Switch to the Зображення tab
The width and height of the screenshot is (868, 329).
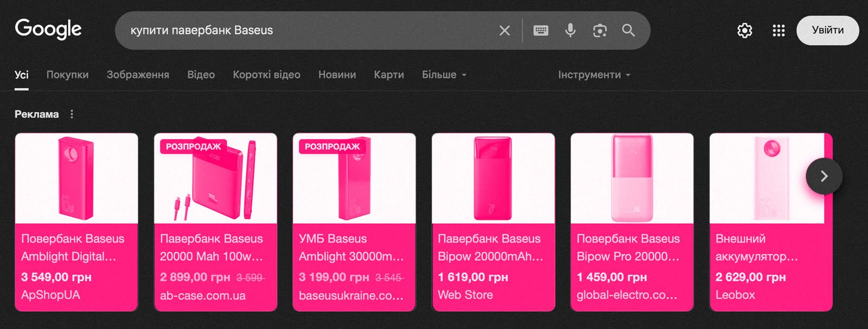[138, 75]
